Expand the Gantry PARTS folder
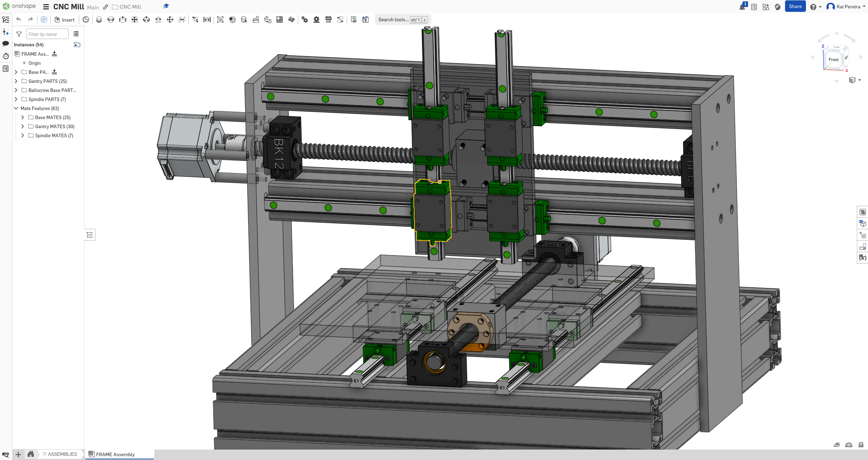Viewport: 868px width, 460px height. pos(16,81)
